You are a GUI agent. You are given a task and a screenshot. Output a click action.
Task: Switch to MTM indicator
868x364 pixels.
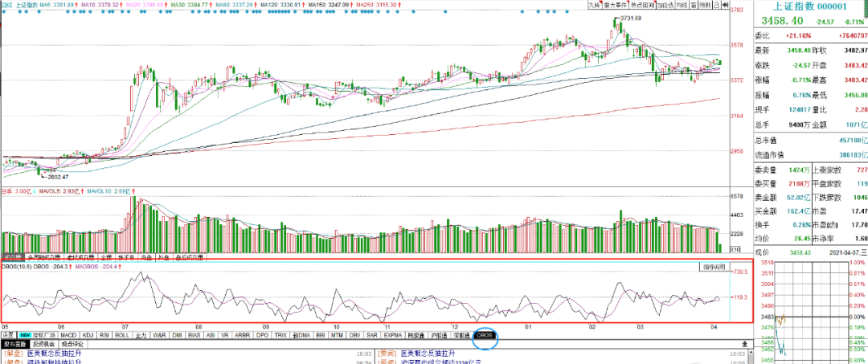point(337,335)
